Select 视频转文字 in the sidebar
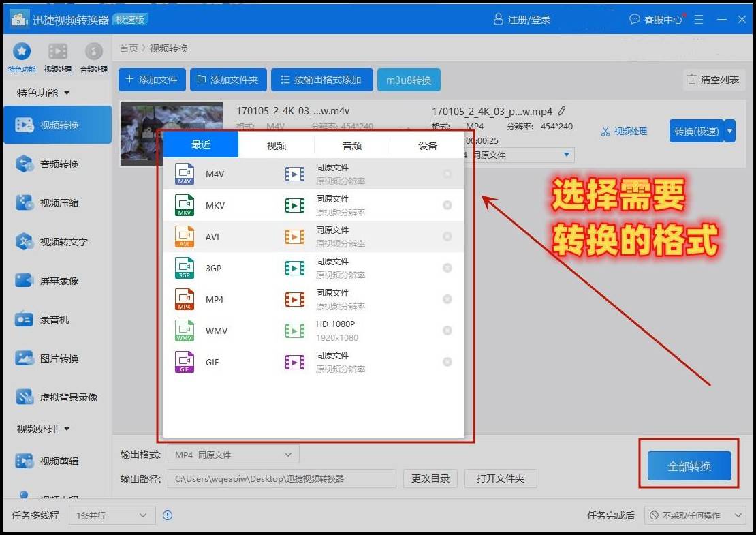The width and height of the screenshot is (756, 535). pos(57,242)
